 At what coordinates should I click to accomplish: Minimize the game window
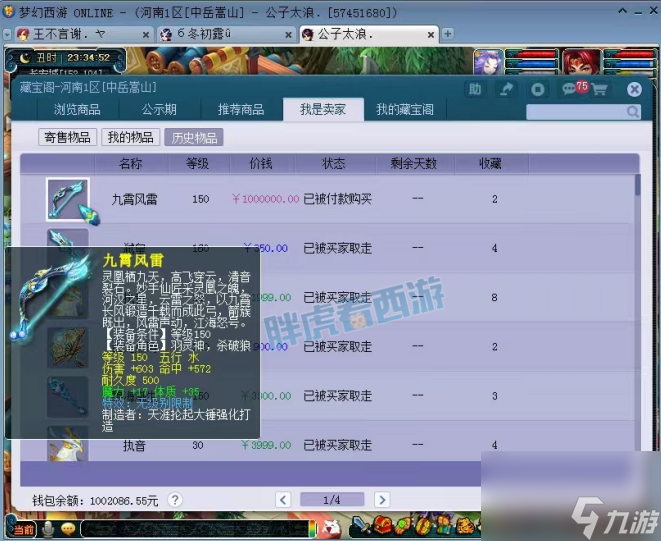(x=638, y=13)
